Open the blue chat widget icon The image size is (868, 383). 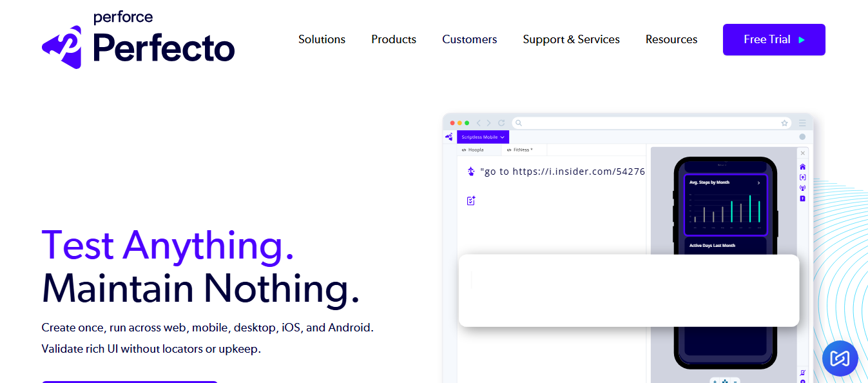(x=840, y=358)
